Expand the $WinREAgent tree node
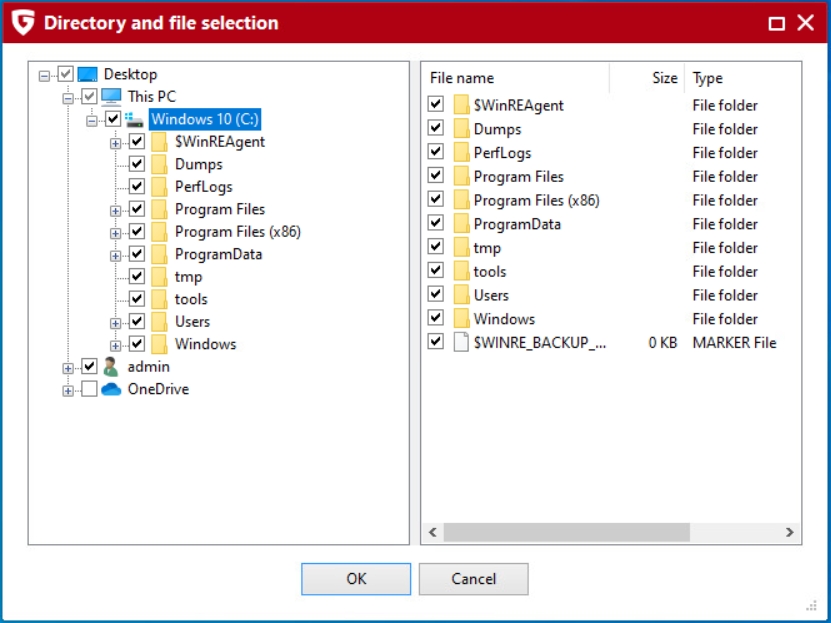This screenshot has height=623, width=831. coord(115,144)
